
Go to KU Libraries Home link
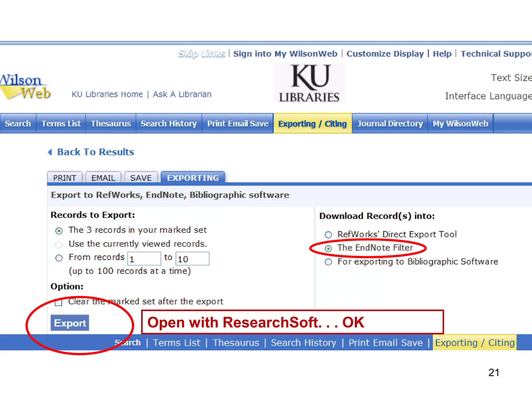tap(107, 94)
